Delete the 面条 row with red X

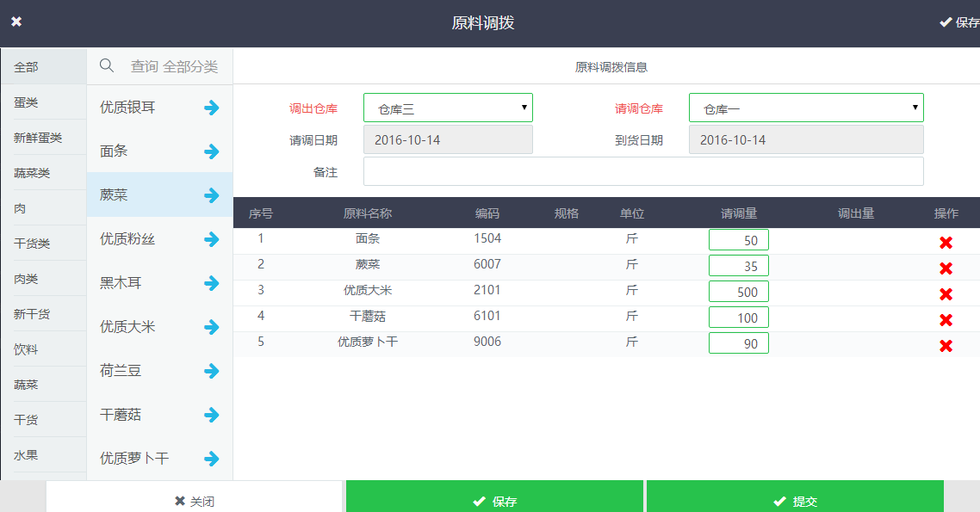coord(946,243)
